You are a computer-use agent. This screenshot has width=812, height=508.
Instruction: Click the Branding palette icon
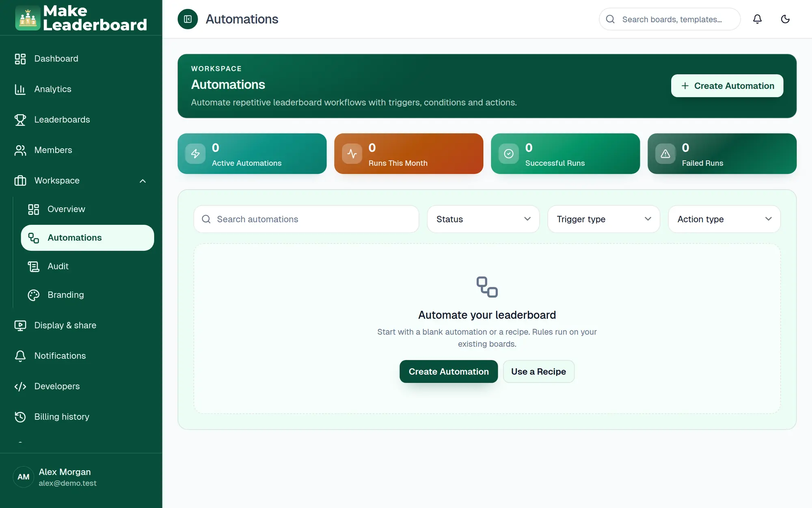[34, 295]
